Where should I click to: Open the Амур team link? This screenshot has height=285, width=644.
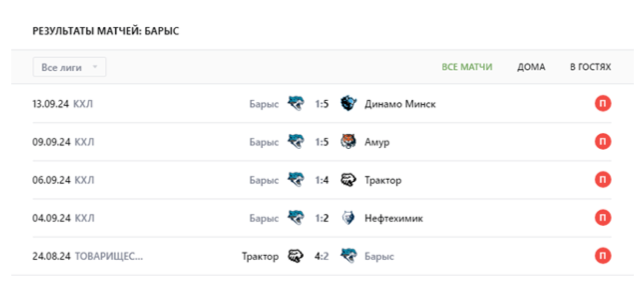point(377,142)
